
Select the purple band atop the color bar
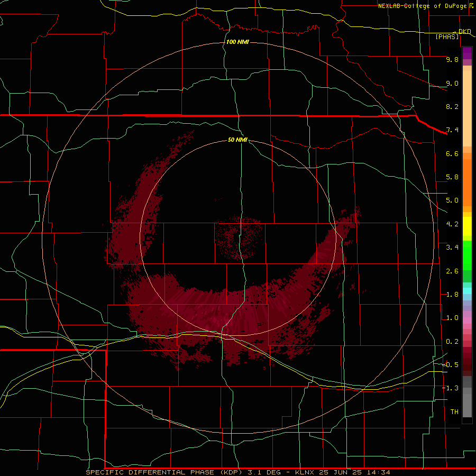click(x=467, y=53)
